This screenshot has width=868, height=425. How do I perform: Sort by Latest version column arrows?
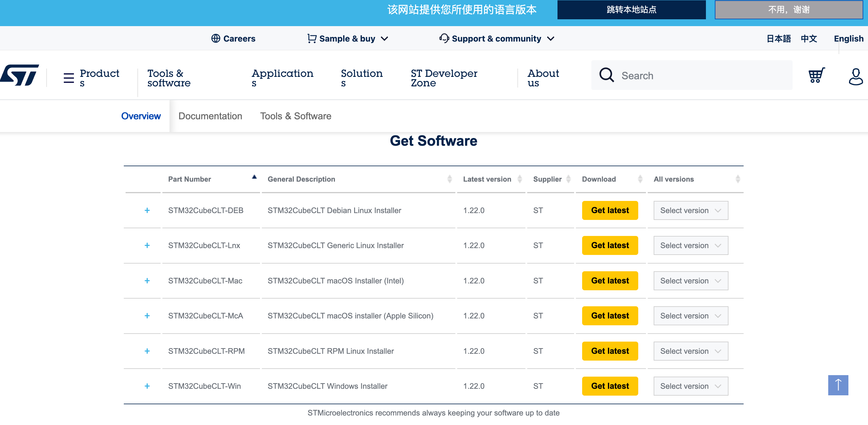(519, 179)
